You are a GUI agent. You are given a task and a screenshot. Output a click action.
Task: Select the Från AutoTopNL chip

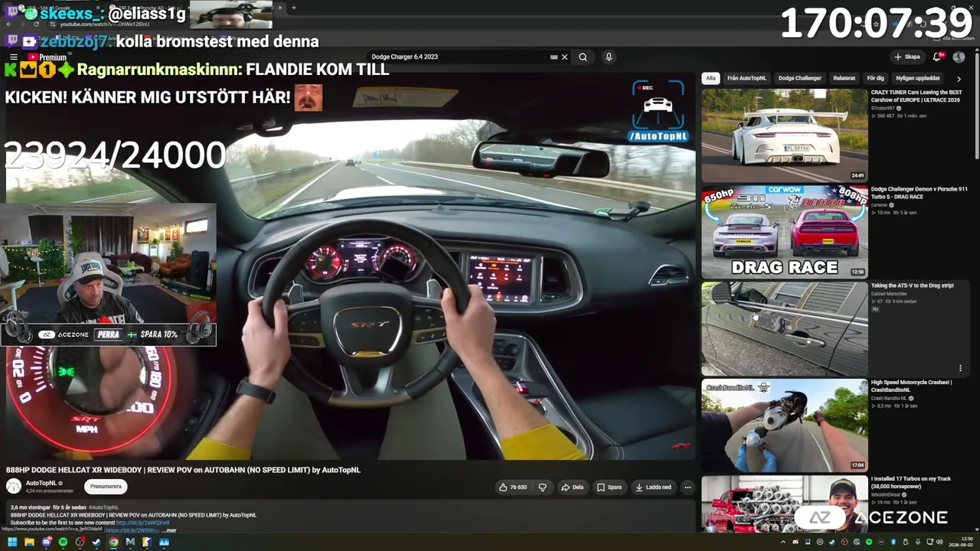coord(746,78)
